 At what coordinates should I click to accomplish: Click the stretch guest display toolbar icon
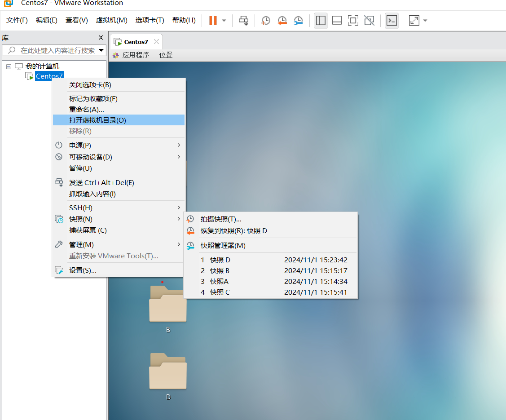tap(414, 21)
